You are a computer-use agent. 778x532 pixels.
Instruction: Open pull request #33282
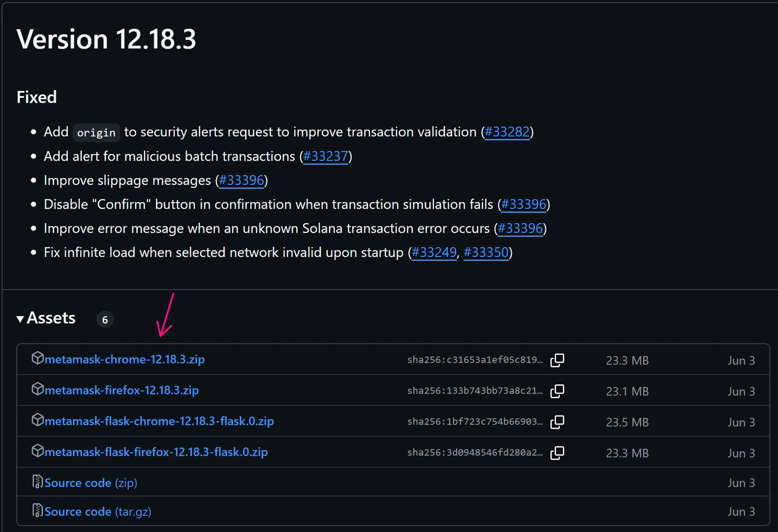pyautogui.click(x=507, y=132)
